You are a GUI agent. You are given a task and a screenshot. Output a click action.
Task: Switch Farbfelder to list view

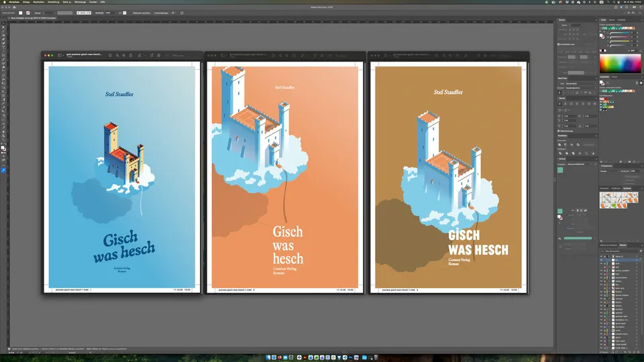click(x=637, y=82)
